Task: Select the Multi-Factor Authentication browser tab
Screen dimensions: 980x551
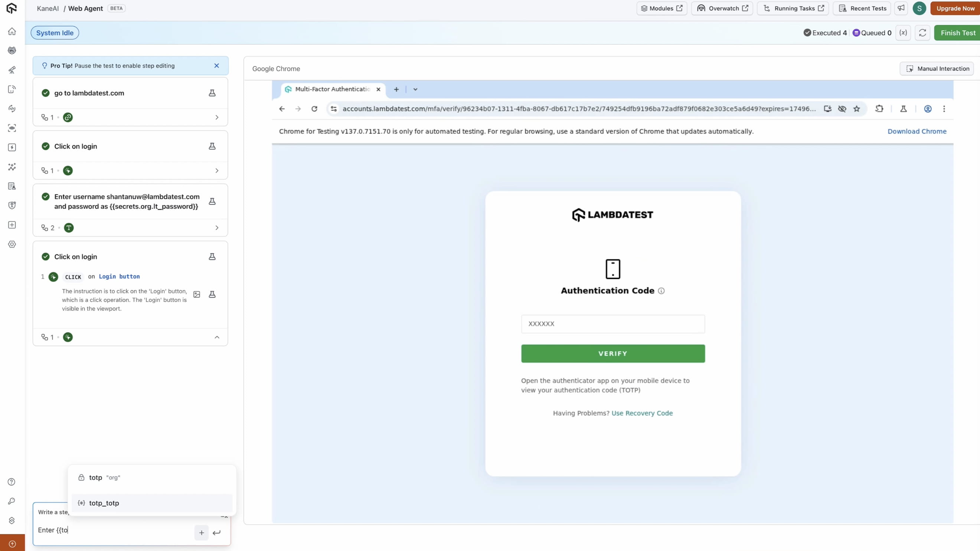Action: point(332,89)
